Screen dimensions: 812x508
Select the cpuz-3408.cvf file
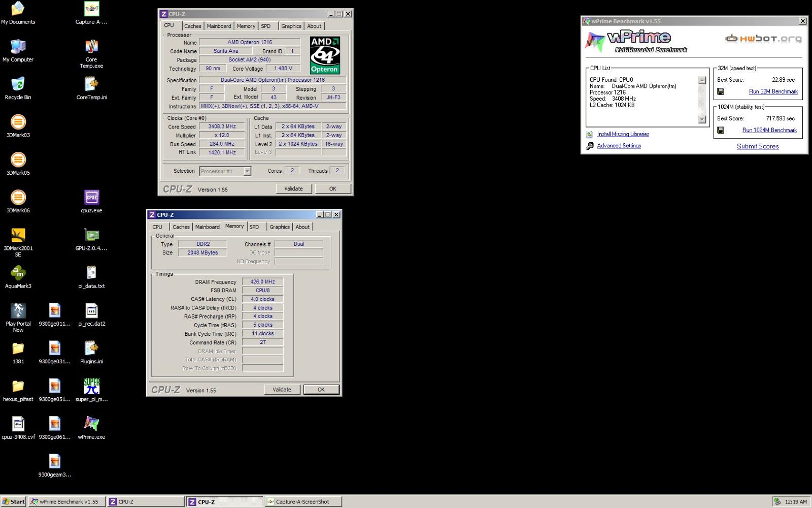point(18,428)
